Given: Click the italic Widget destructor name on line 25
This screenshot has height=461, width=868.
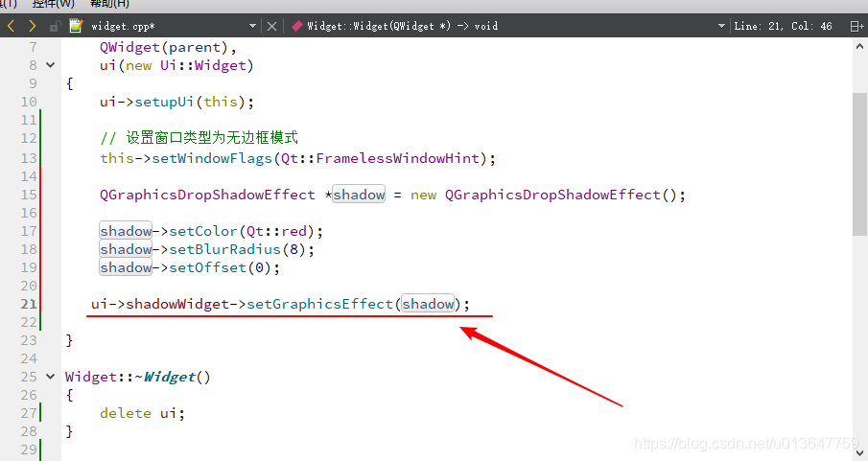Looking at the screenshot, I should [170, 377].
